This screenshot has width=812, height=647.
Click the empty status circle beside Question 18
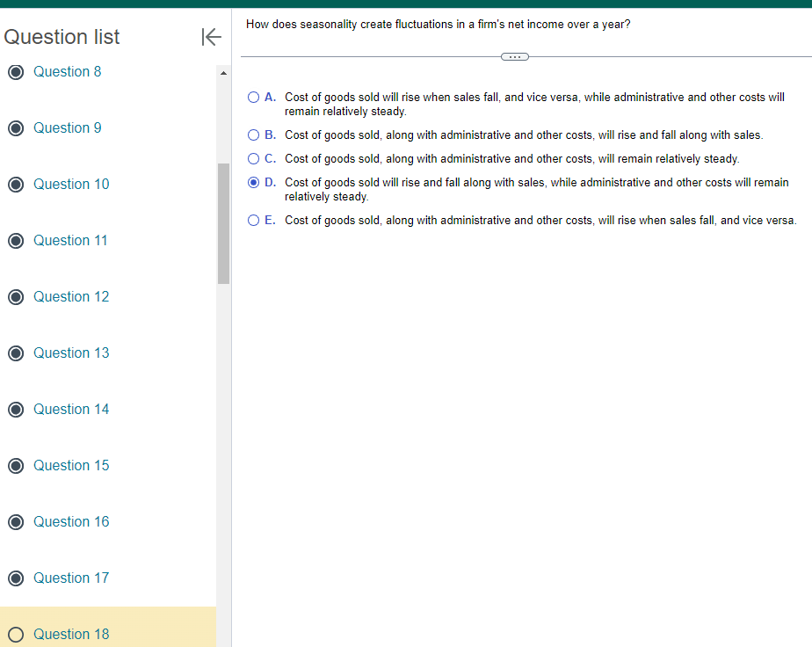[x=16, y=635]
